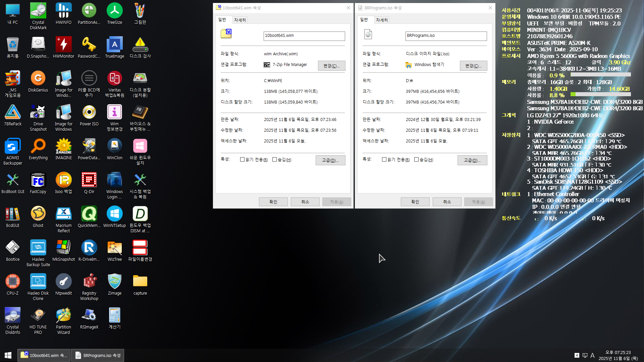The image size is (644, 362).
Task: Activate 10boot64S.wim taskbar button
Action: (x=44, y=355)
